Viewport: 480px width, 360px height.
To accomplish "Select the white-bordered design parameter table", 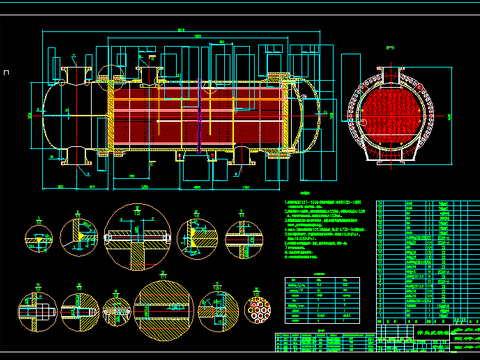I will 322,300.
